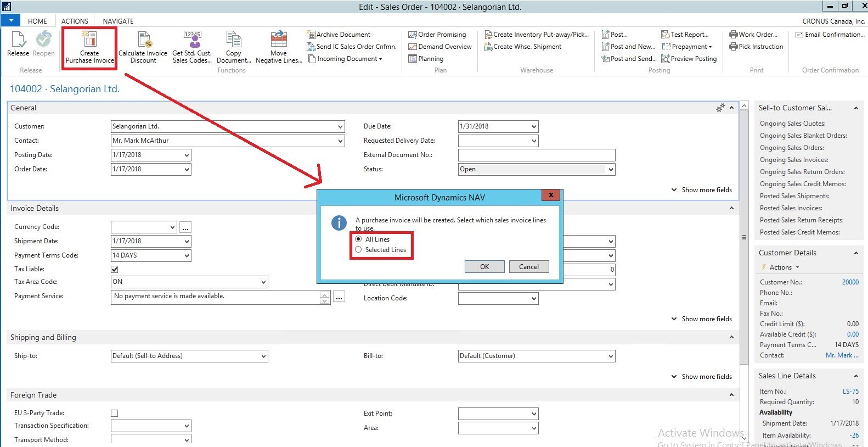Click the Release order icon
The image size is (868, 447).
click(x=18, y=44)
